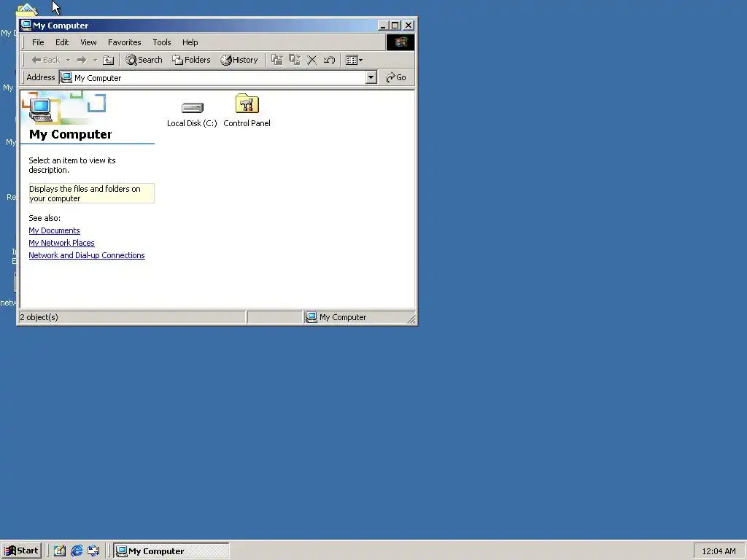This screenshot has width=747, height=560.
Task: Minimize the My Computer window
Action: [382, 26]
